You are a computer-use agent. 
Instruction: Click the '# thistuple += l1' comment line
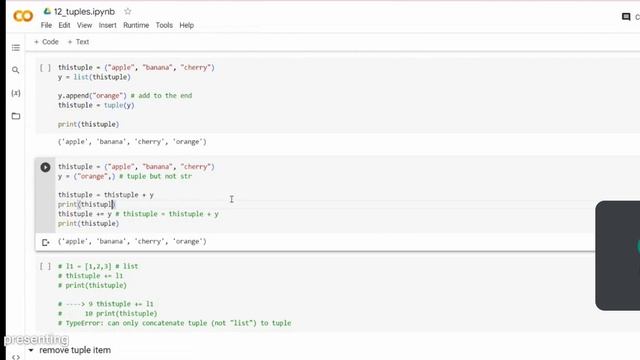pyautogui.click(x=90, y=276)
